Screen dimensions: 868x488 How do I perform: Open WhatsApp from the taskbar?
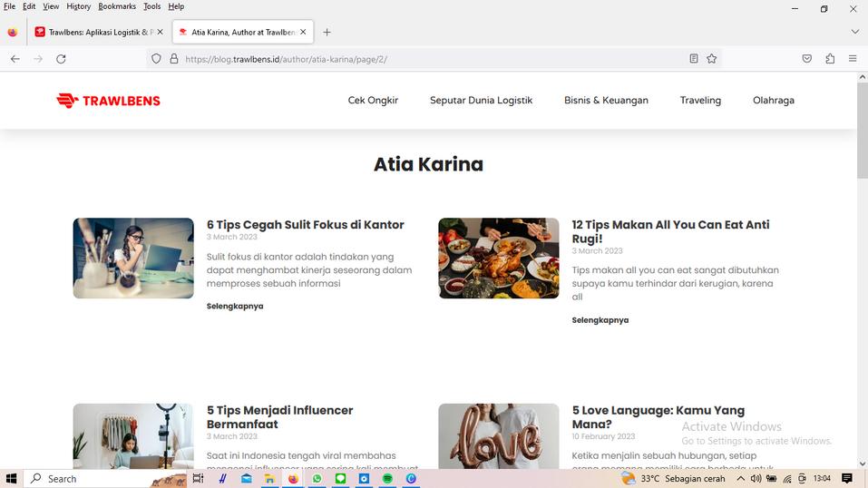[317, 479]
